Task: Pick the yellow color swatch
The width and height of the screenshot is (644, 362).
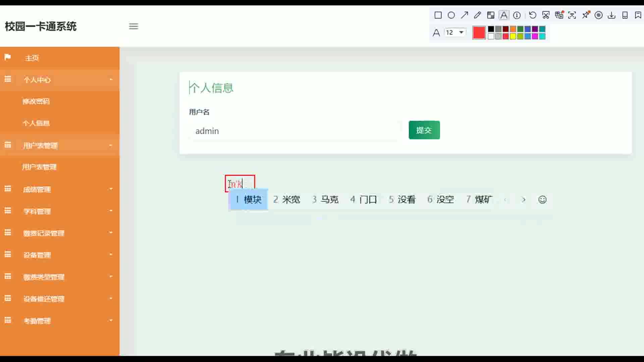Action: coord(513,36)
